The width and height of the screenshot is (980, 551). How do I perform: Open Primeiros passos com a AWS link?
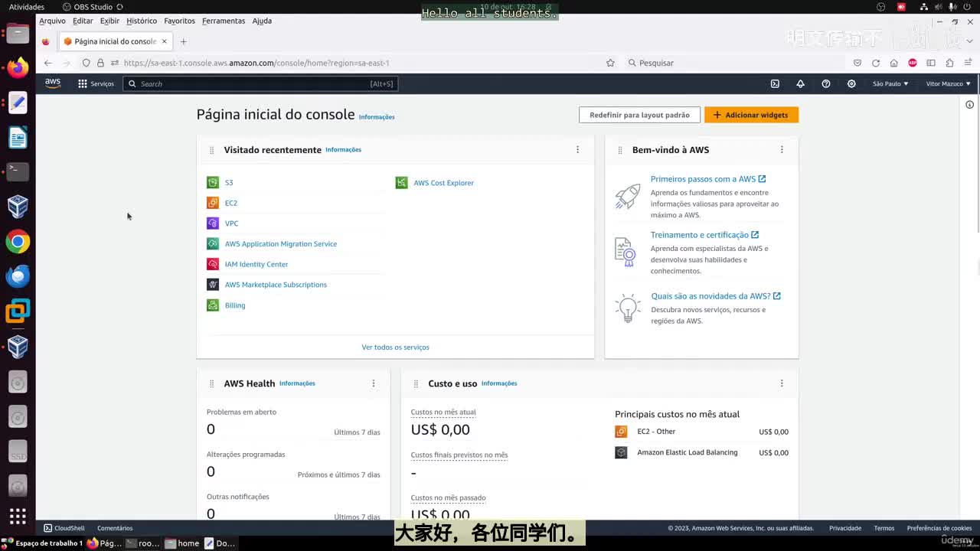pyautogui.click(x=708, y=179)
